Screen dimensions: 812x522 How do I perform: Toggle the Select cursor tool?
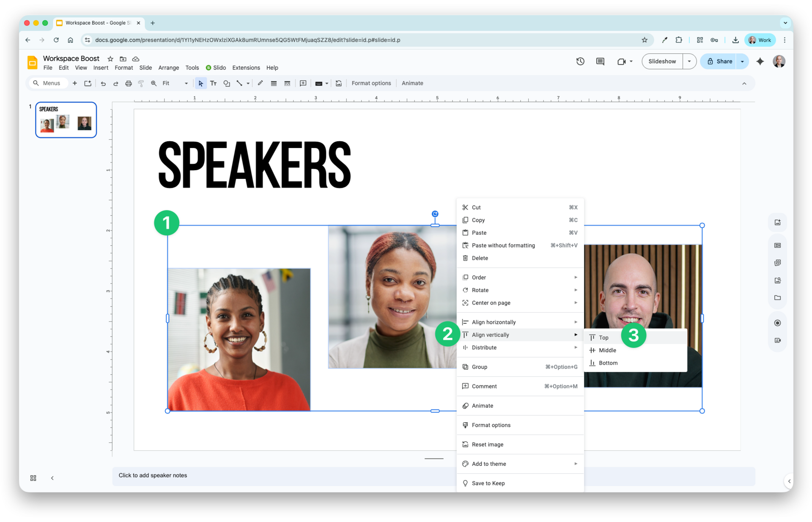(200, 83)
